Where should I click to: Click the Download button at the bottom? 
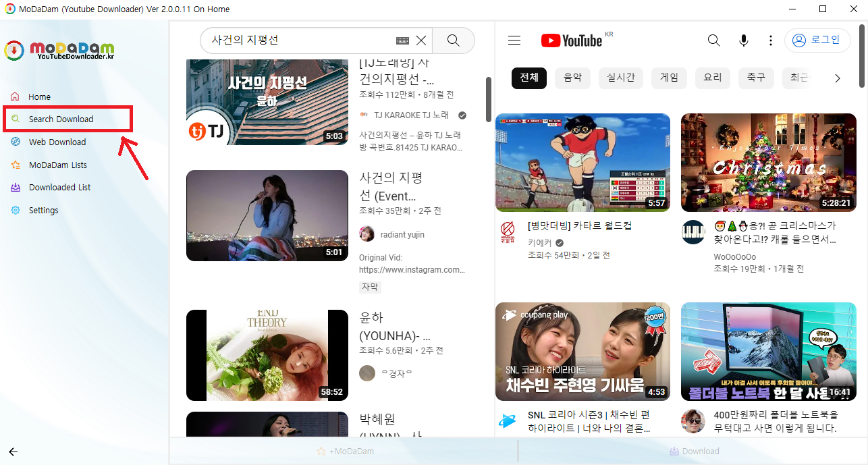coord(694,451)
